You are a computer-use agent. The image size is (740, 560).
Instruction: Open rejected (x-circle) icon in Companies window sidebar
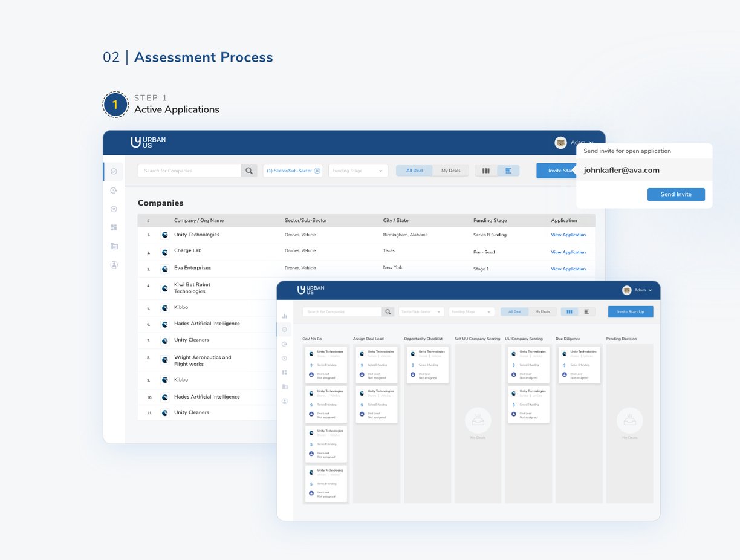(114, 209)
